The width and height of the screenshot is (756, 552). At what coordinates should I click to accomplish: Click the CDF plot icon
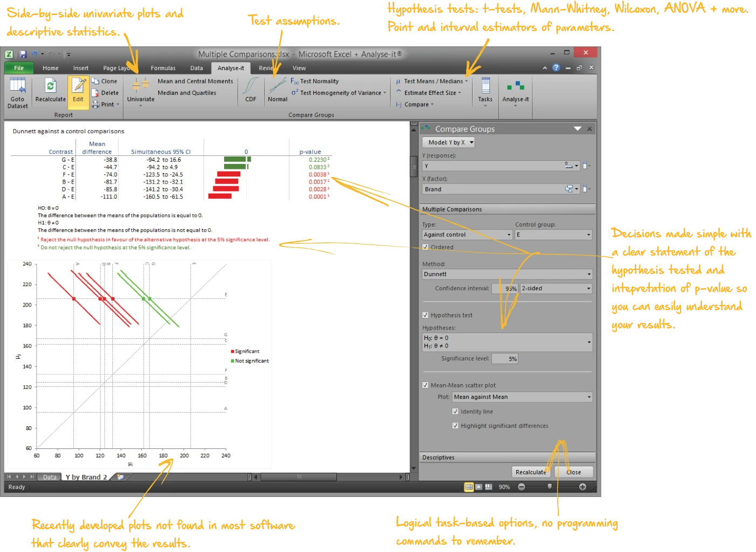251,87
